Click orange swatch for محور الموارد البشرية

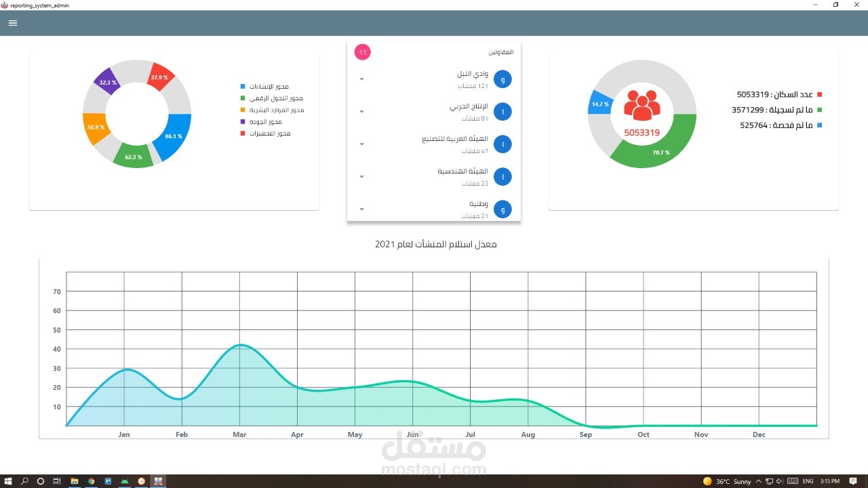click(243, 110)
